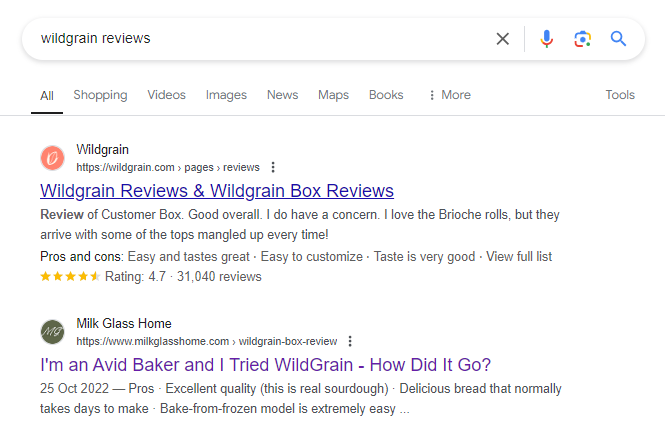Click the Milk Glass Home favicon

click(x=53, y=332)
